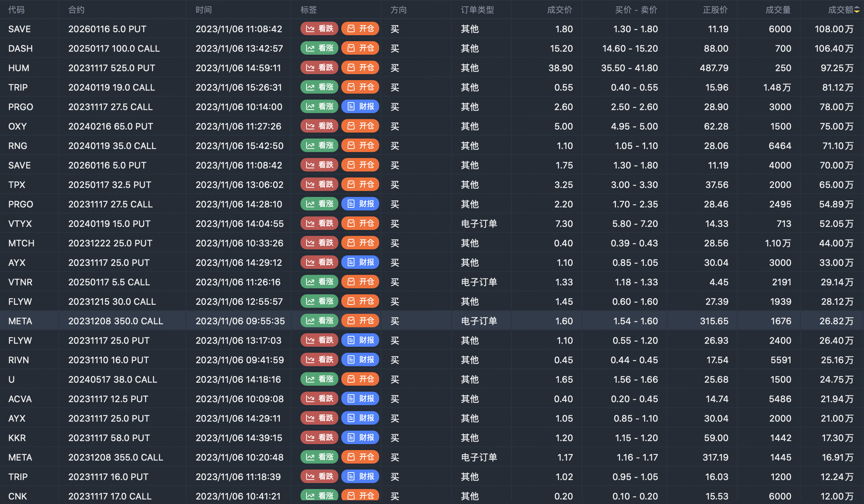Click volume value 5486

point(780,399)
